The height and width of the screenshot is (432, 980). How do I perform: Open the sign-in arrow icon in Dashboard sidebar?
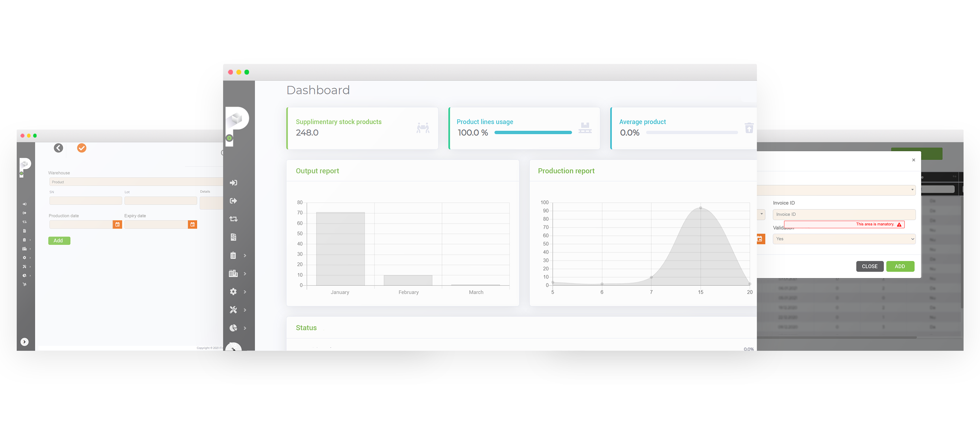pos(233,183)
